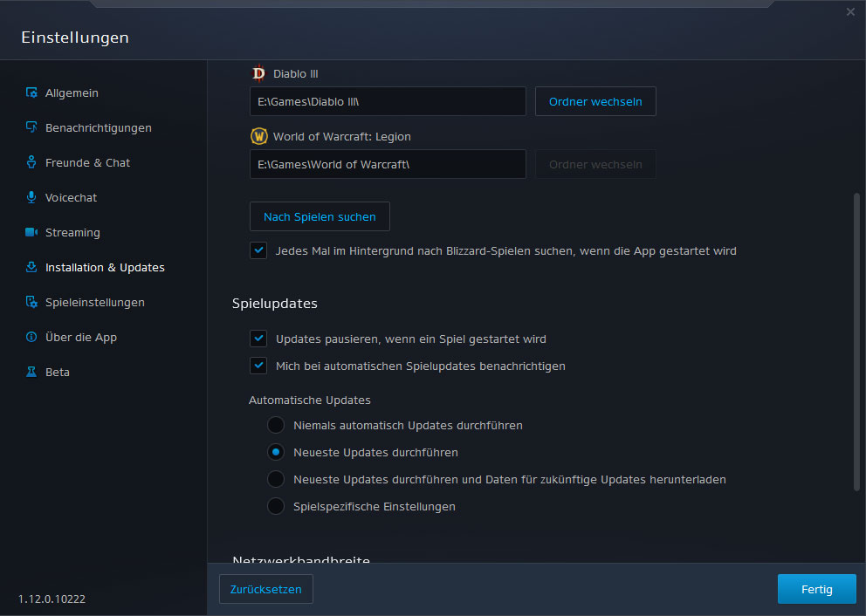Click the version number 1.12.0.10222

52,599
